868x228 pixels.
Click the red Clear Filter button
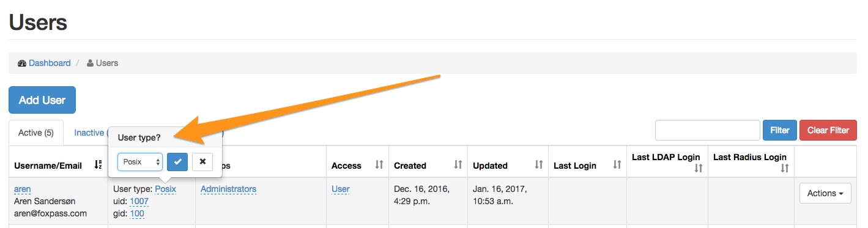(828, 130)
